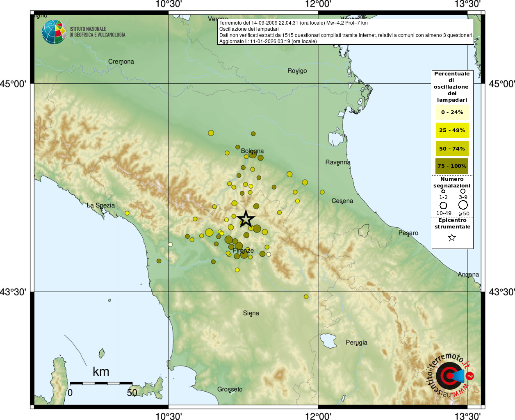Click the 10-49 reports circle in legend
Image resolution: width=515 pixels, height=420 pixels.
coord(443,205)
